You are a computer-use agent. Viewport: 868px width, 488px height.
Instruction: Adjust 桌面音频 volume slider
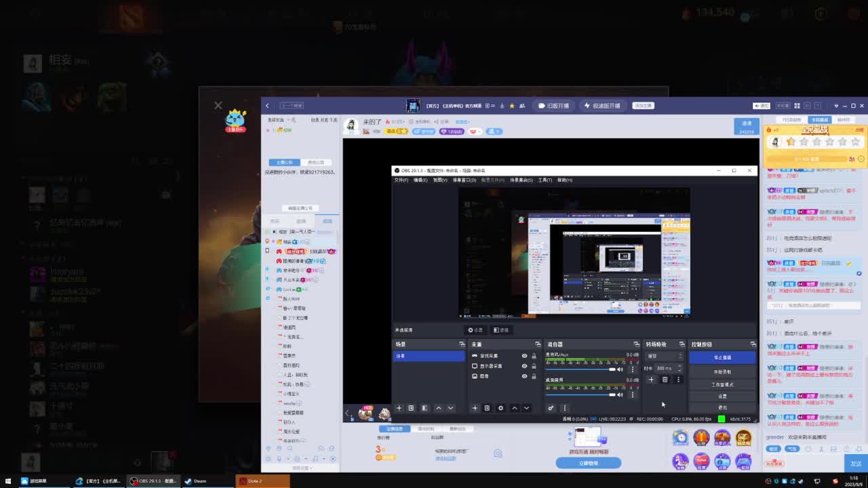tap(582, 394)
